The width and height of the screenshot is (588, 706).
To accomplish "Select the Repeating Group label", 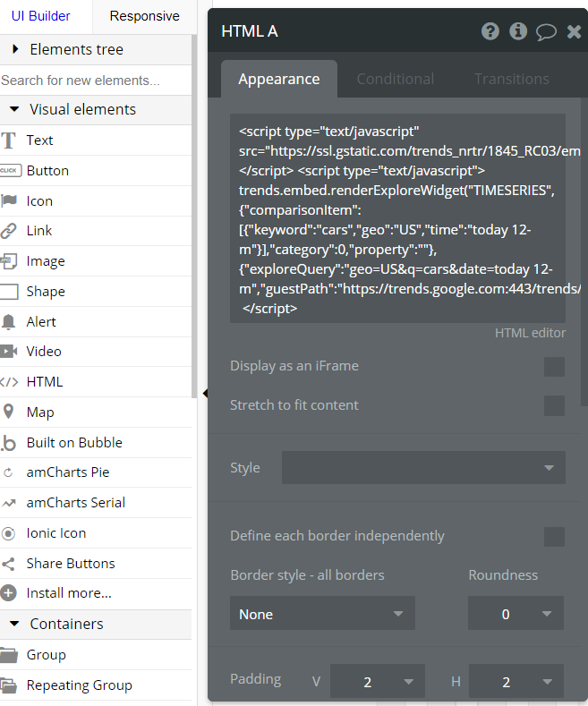I will (80, 685).
